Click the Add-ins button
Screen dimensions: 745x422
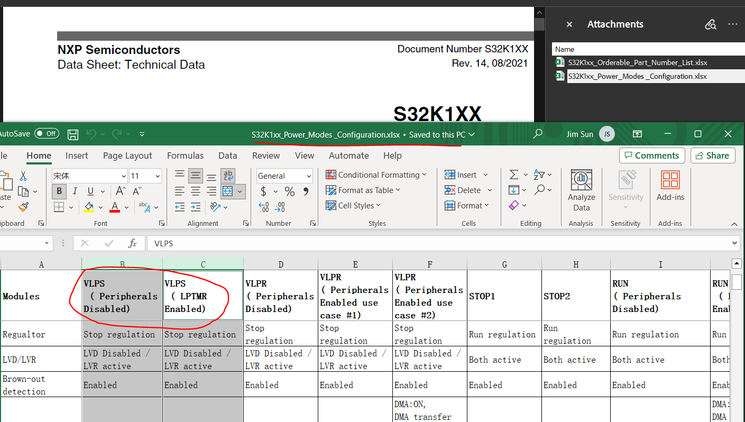point(670,186)
